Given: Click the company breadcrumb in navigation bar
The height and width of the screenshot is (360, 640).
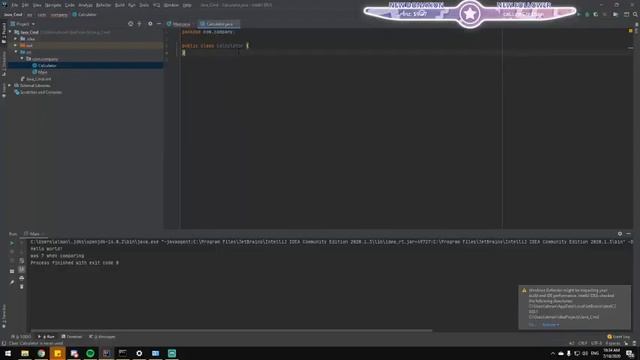Looking at the screenshot, I should [59, 15].
